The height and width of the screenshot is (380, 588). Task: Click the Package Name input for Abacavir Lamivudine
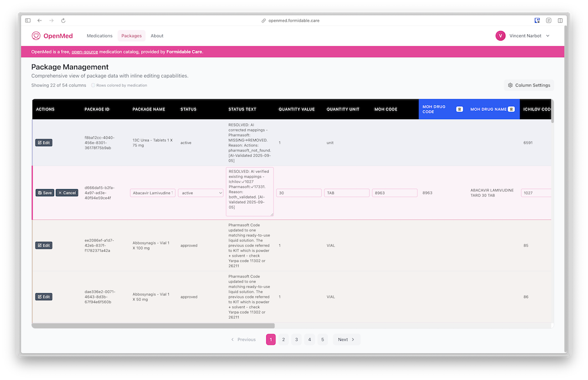click(x=153, y=192)
